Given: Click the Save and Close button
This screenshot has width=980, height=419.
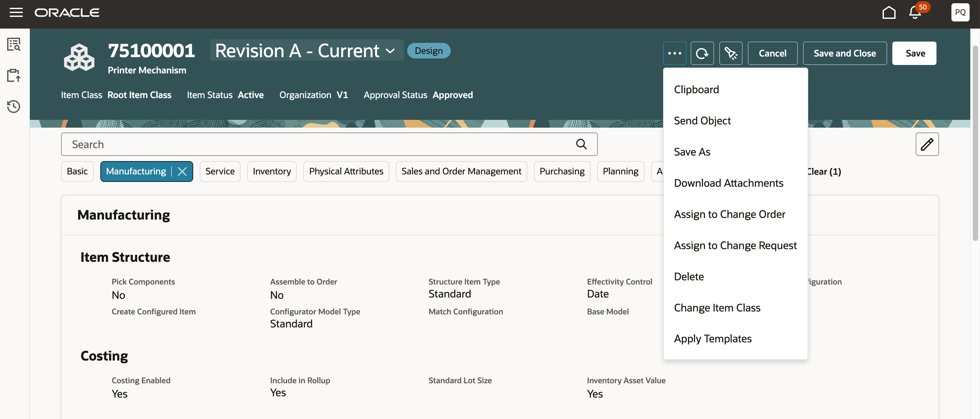Looking at the screenshot, I should (x=845, y=53).
